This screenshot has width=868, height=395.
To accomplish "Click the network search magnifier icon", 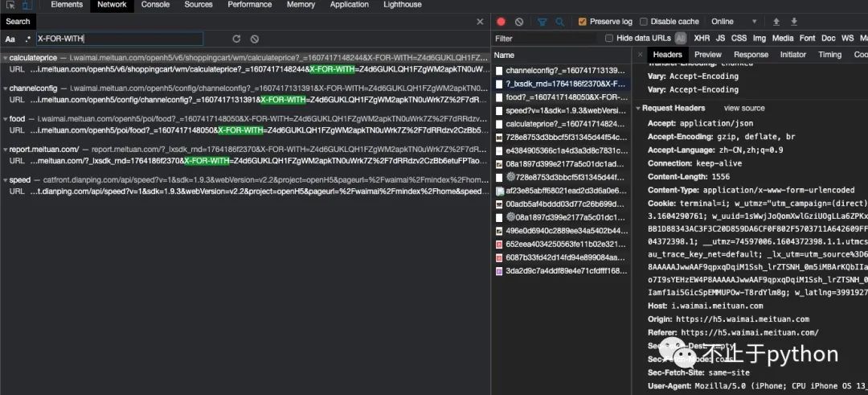I will [560, 22].
